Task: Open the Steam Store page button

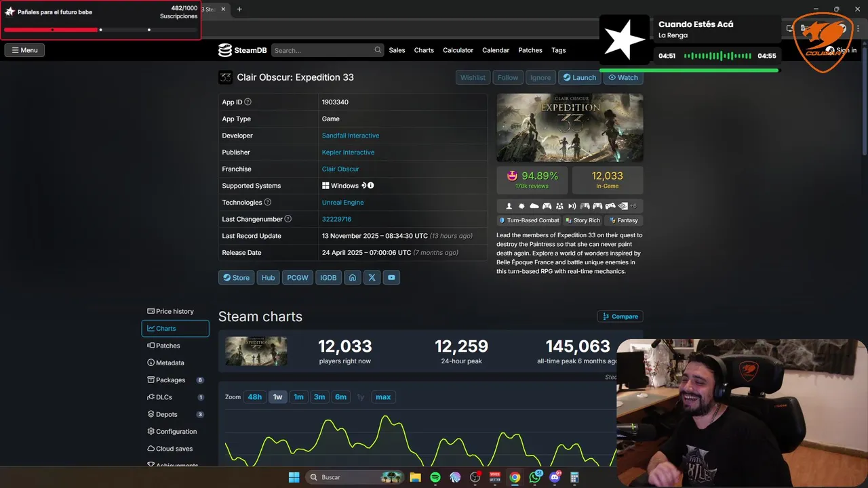Action: 236,277
